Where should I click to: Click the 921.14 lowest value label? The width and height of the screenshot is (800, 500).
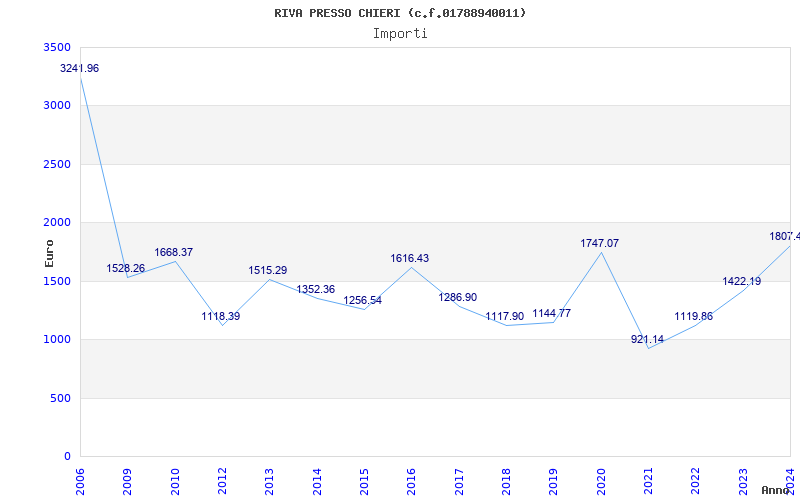[x=648, y=339]
